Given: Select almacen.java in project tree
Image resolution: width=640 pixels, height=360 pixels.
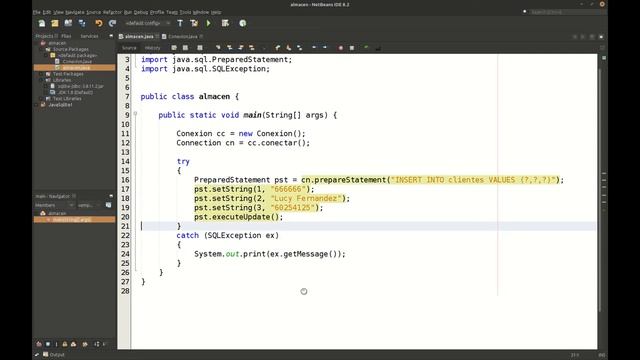Looking at the screenshot, I should tap(74, 68).
